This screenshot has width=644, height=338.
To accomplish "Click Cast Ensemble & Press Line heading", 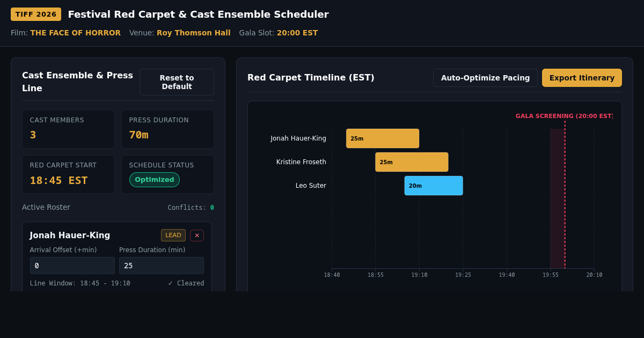I will (77, 82).
